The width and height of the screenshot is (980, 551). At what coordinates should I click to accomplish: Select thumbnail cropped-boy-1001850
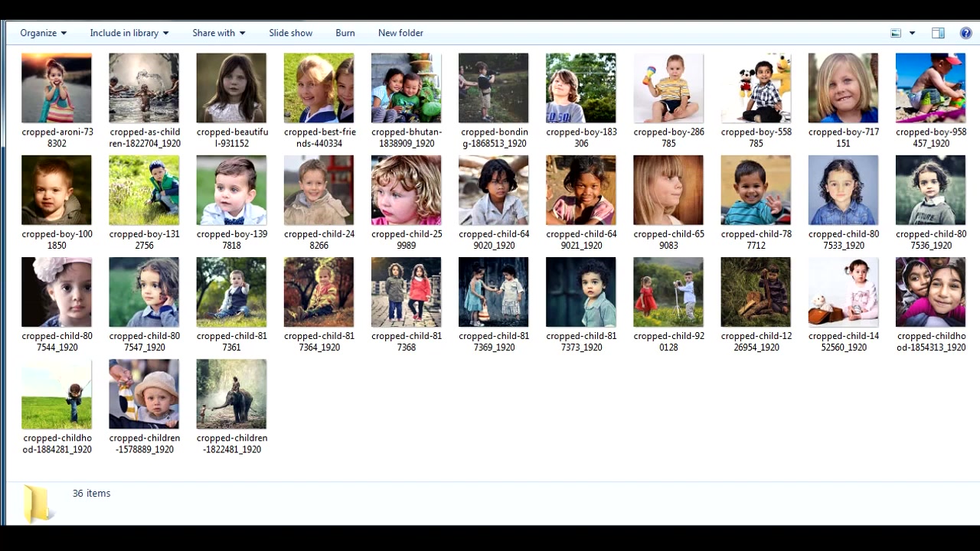click(x=57, y=190)
